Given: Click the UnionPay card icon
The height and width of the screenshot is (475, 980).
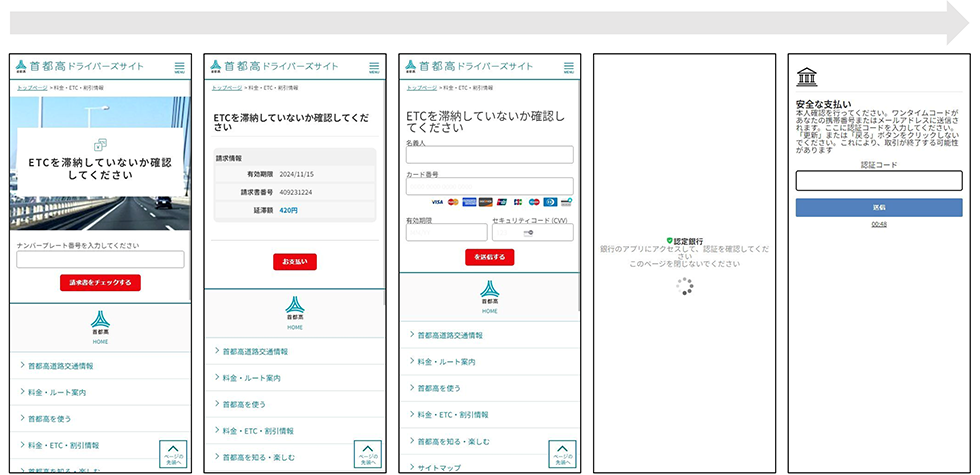Looking at the screenshot, I should 502,202.
